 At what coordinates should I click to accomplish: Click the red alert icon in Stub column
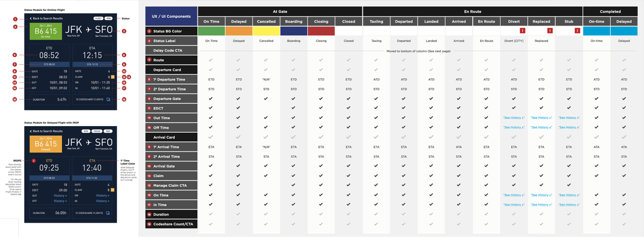(x=577, y=31)
